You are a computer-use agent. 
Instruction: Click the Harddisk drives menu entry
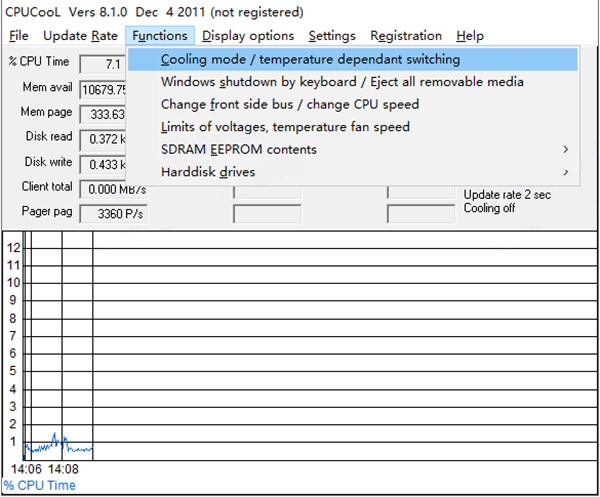coord(352,172)
